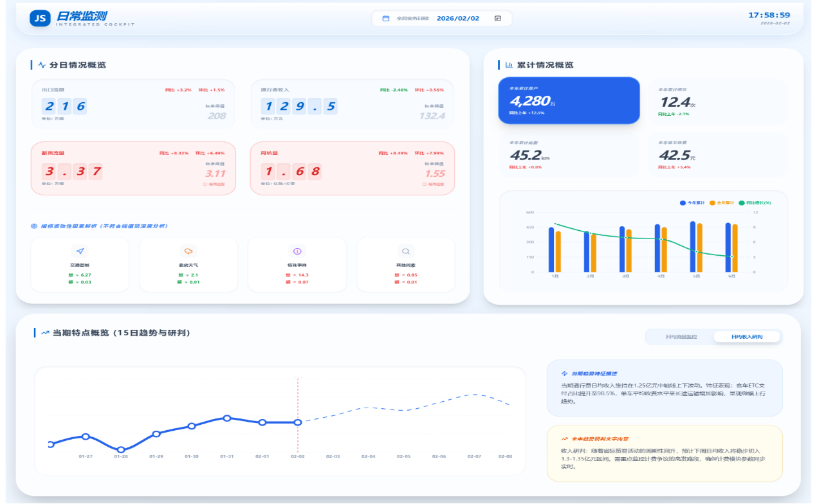Viewport: 817px width, 504px height.
Task: Toggle 同比增长(%) green legend series
Action: [754, 203]
